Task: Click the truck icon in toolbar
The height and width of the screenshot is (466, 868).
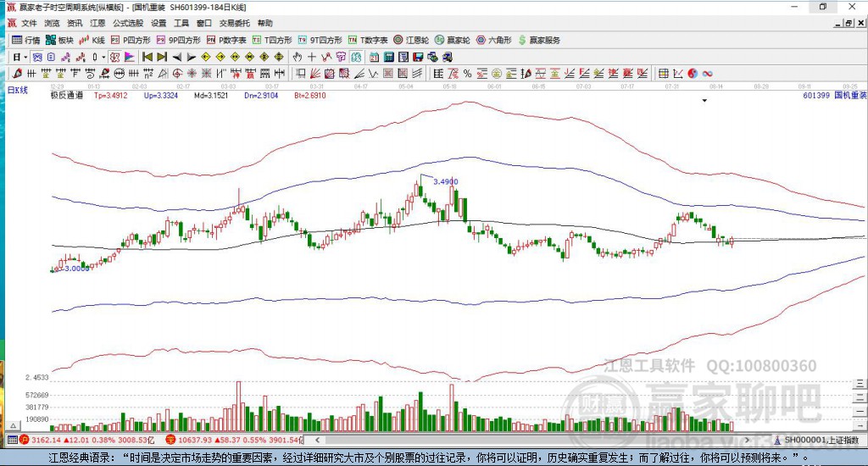Action: click(448, 57)
